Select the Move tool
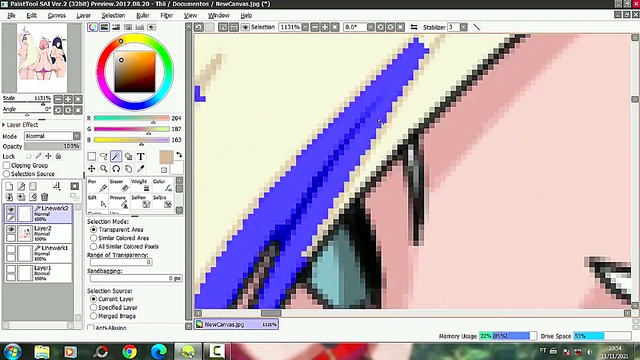The width and height of the screenshot is (640, 360). click(x=92, y=169)
